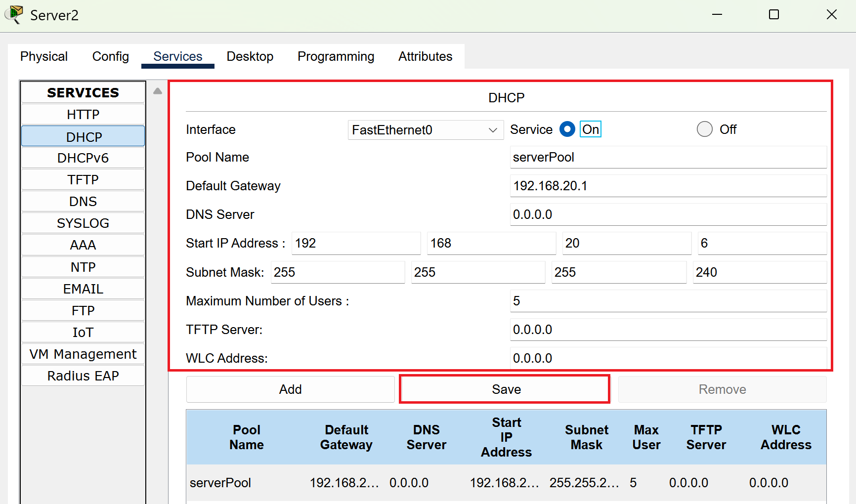Go to the Physical tab
The height and width of the screenshot is (504, 856).
click(44, 56)
